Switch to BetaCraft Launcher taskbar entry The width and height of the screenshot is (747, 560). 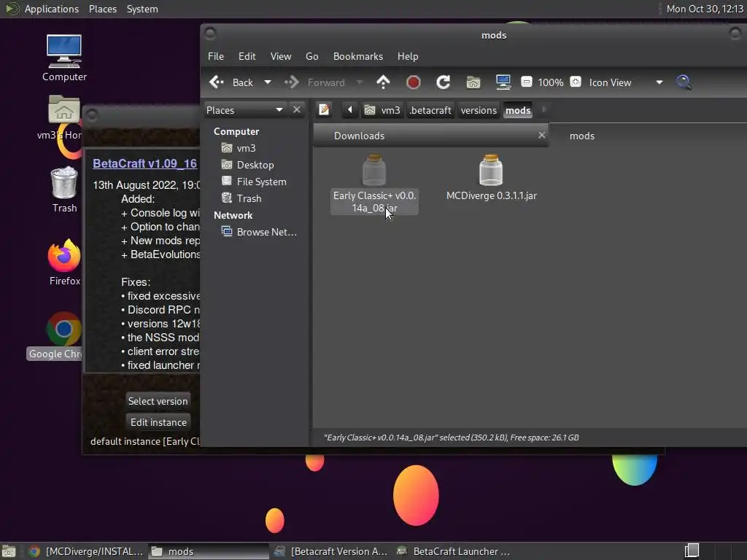(454, 551)
